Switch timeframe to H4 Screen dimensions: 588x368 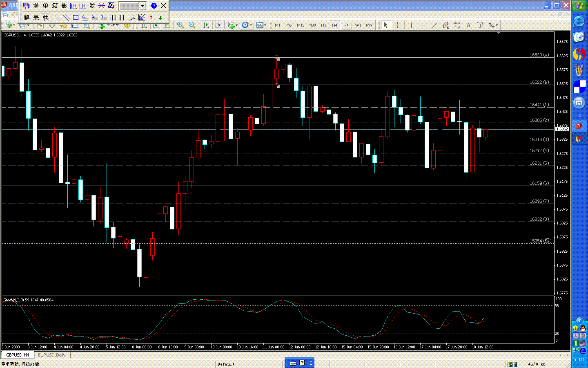coord(335,25)
